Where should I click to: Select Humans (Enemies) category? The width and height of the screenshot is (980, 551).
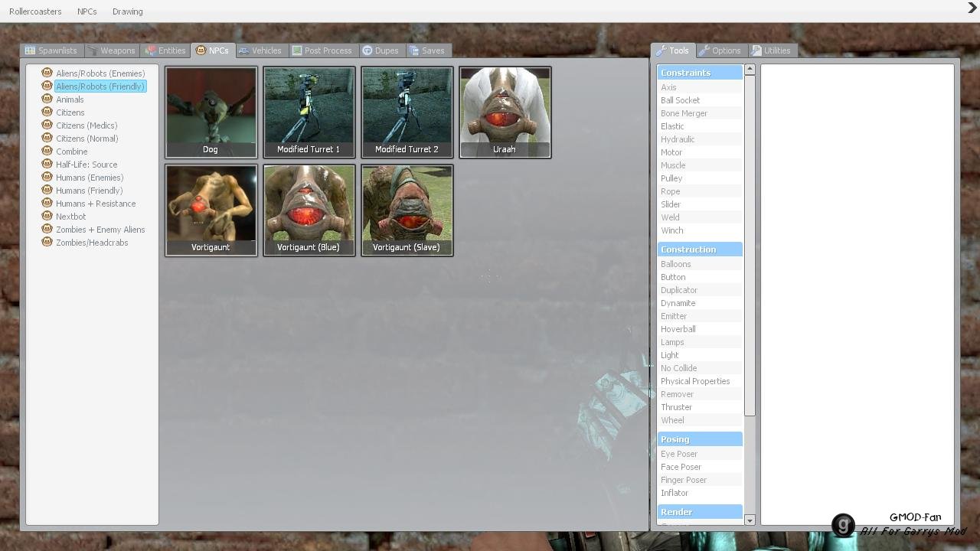click(89, 178)
